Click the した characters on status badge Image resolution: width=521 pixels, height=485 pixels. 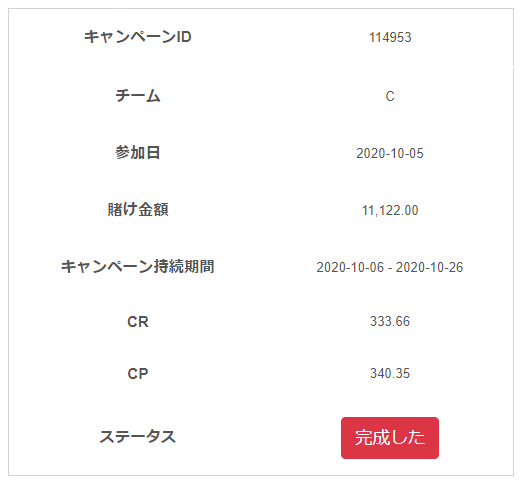tap(407, 438)
